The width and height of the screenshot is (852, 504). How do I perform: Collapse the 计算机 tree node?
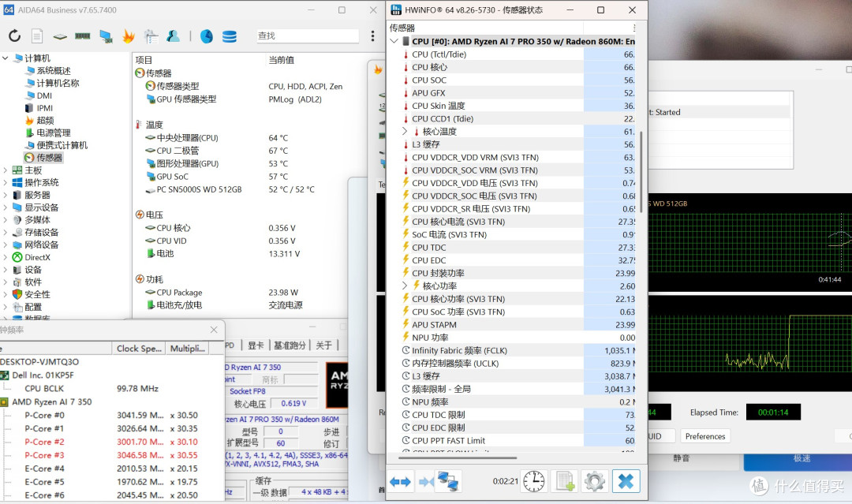pos(5,58)
